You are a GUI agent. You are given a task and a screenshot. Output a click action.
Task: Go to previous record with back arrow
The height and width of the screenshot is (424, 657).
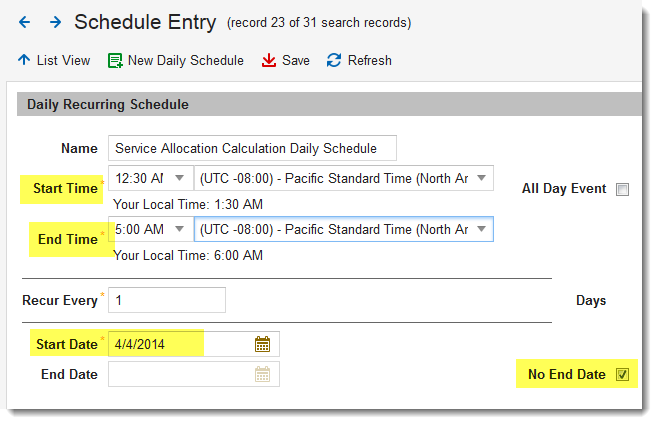coord(25,22)
